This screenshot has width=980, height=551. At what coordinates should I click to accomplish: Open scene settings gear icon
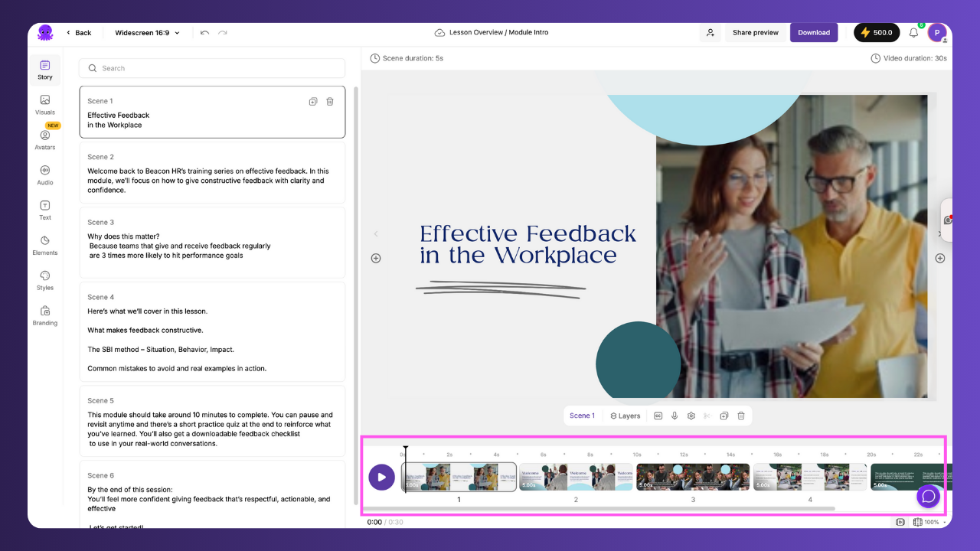click(691, 416)
